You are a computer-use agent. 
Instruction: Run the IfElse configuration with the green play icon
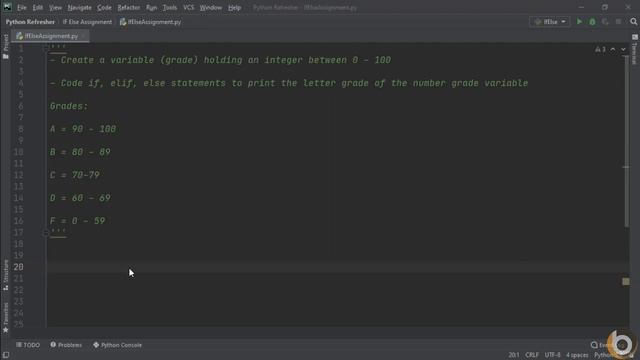pyautogui.click(x=579, y=22)
